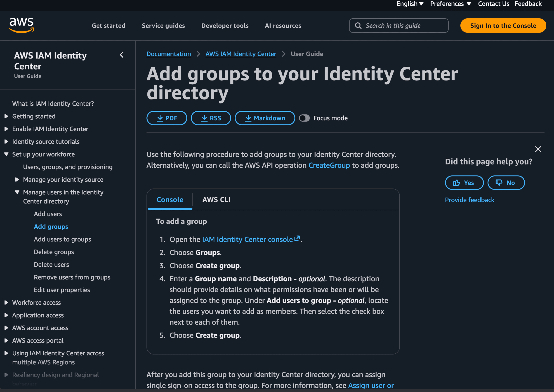This screenshot has width=554, height=392.
Task: Open Remove users from groups page
Action: click(72, 277)
